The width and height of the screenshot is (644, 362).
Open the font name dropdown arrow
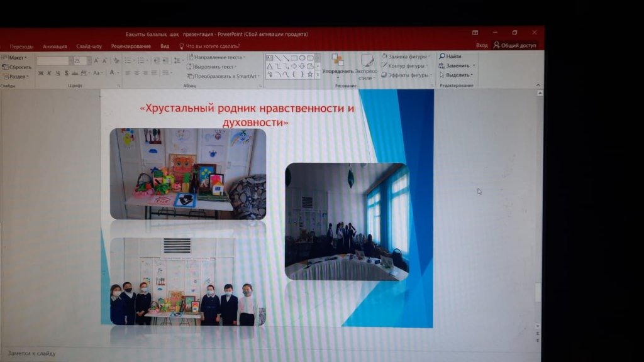pos(70,61)
